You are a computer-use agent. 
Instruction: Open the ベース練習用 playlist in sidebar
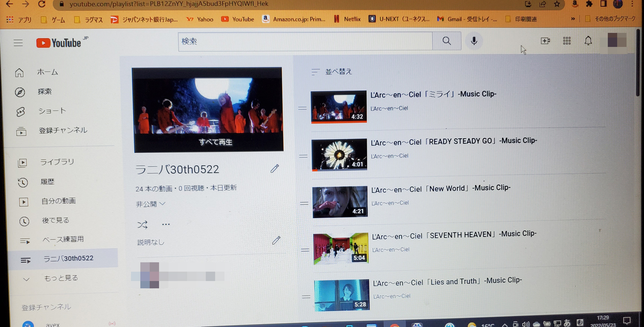[63, 239]
